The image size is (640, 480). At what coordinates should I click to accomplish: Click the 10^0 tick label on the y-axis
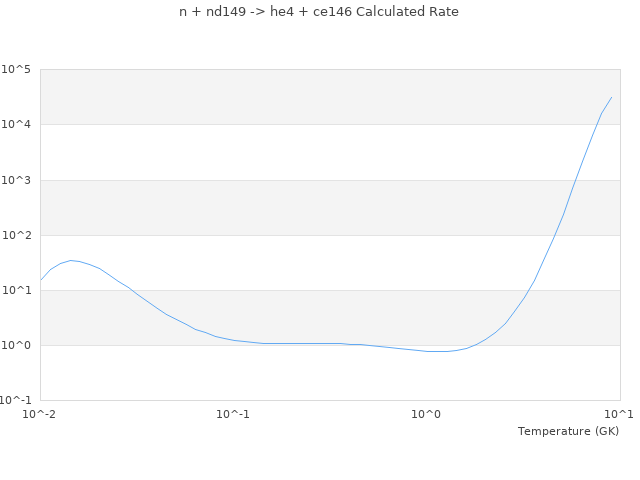click(16, 346)
